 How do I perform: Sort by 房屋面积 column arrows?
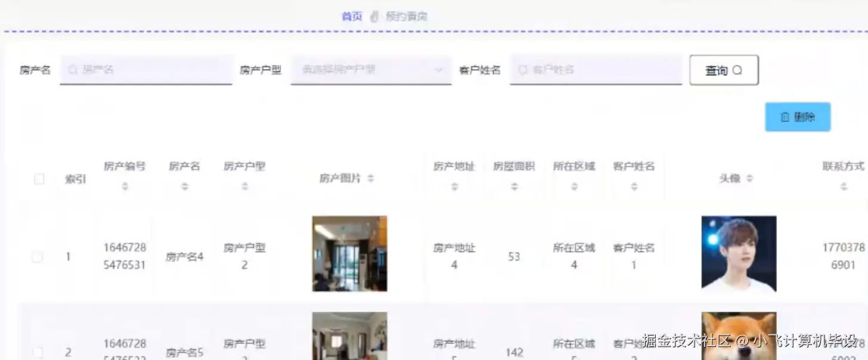(x=514, y=187)
